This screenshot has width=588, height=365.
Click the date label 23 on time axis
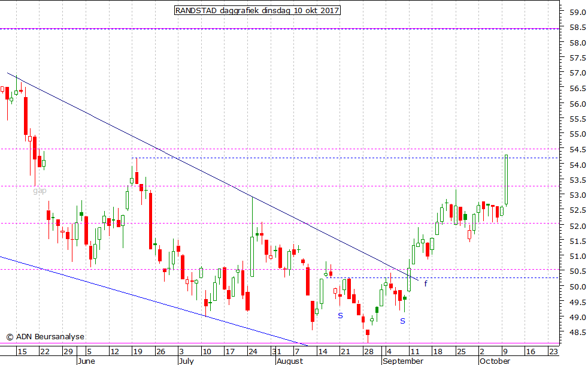pyautogui.click(x=553, y=352)
